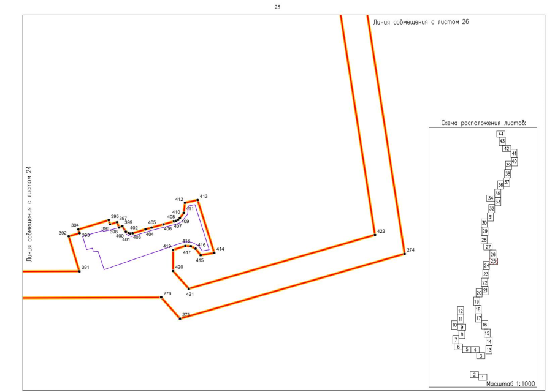555x392 pixels.
Task: Select boundary point 414 marker
Action: (214, 252)
